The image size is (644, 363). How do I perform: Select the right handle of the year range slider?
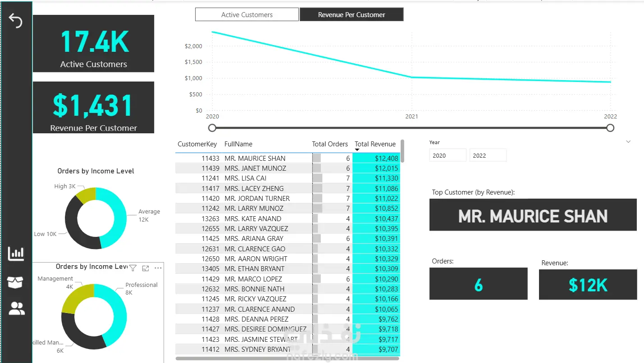point(610,128)
